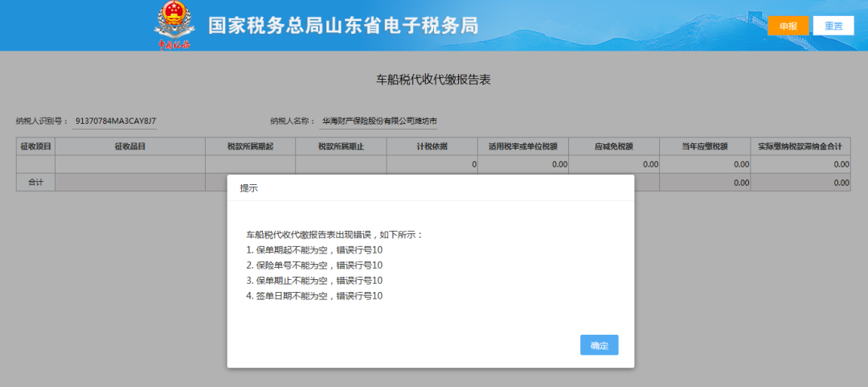Select the 纳税人识别号 input field
The image size is (868, 387).
pyautogui.click(x=115, y=121)
